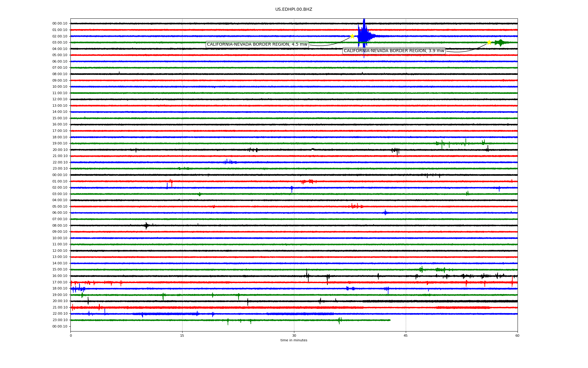Click the 03:00:10 label of the 3.9 mw green trace
The height and width of the screenshot is (368, 588).
pos(60,42)
